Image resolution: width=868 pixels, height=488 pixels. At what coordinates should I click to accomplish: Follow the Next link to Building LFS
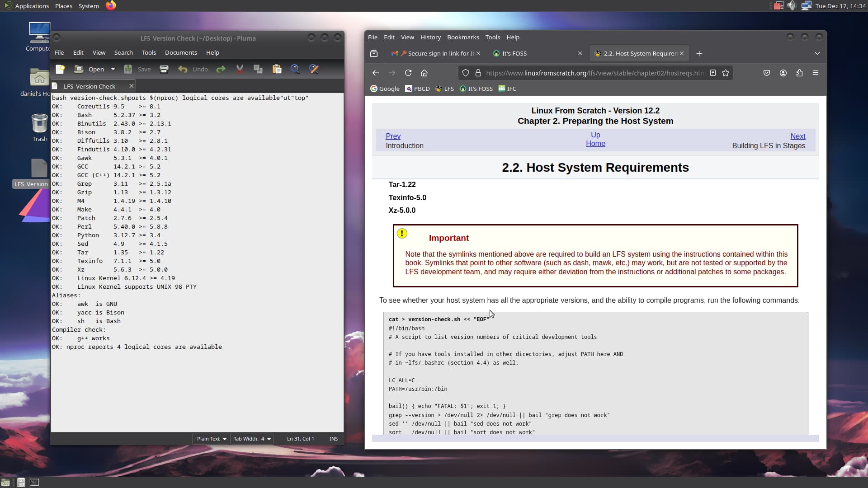pyautogui.click(x=797, y=136)
